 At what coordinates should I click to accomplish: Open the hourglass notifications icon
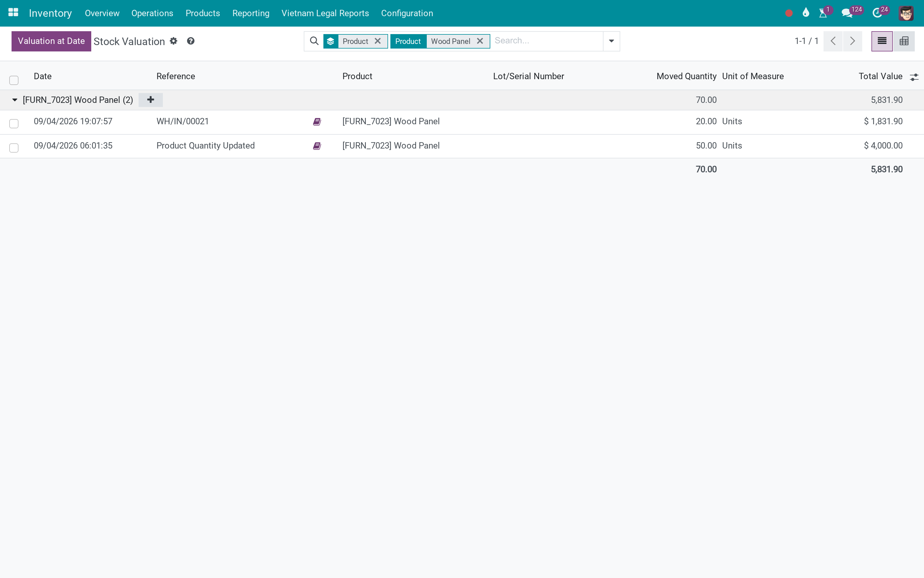(823, 13)
